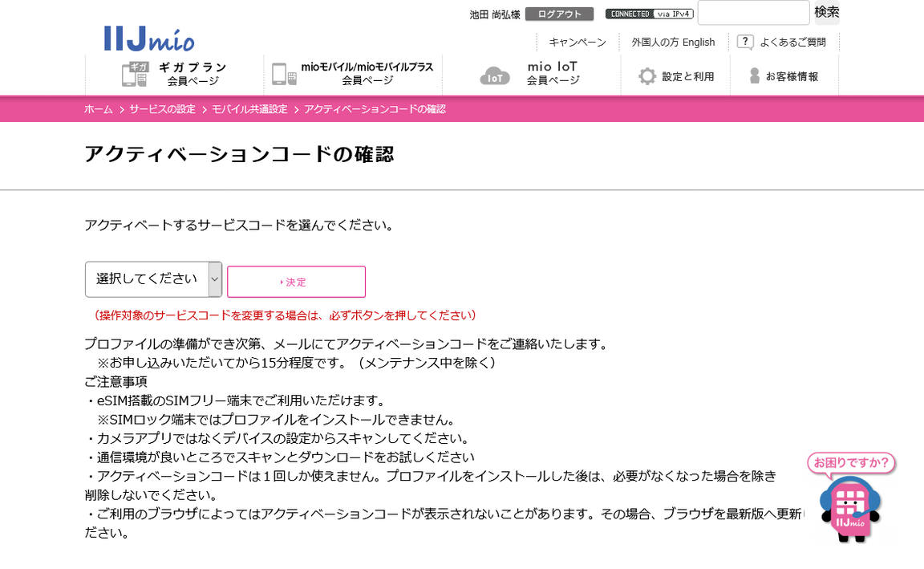Open the キャンペーン link
Viewport: 924px width, 569px height.
[x=577, y=42]
